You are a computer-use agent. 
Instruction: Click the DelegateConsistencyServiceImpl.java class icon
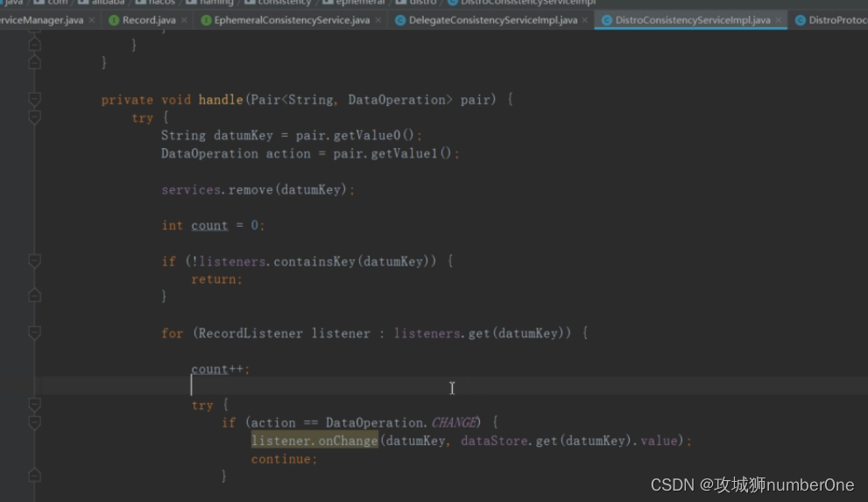click(x=400, y=20)
